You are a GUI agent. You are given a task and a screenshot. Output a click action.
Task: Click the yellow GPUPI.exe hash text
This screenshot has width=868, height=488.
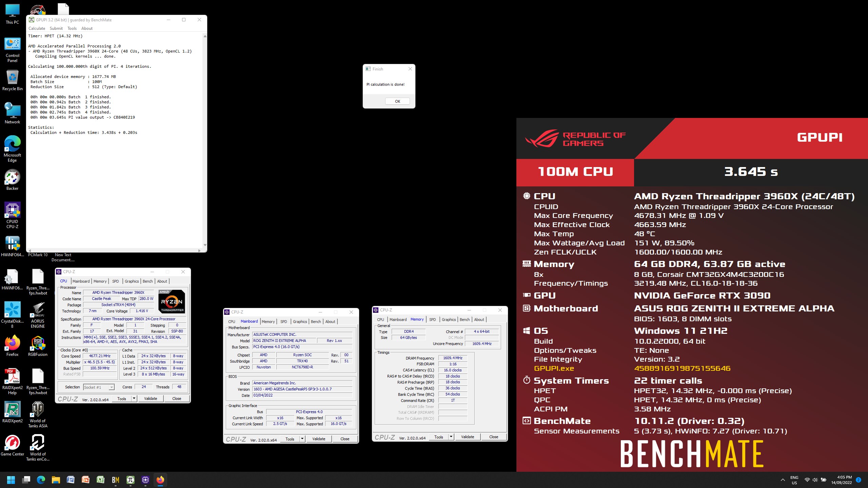pyautogui.click(x=682, y=368)
